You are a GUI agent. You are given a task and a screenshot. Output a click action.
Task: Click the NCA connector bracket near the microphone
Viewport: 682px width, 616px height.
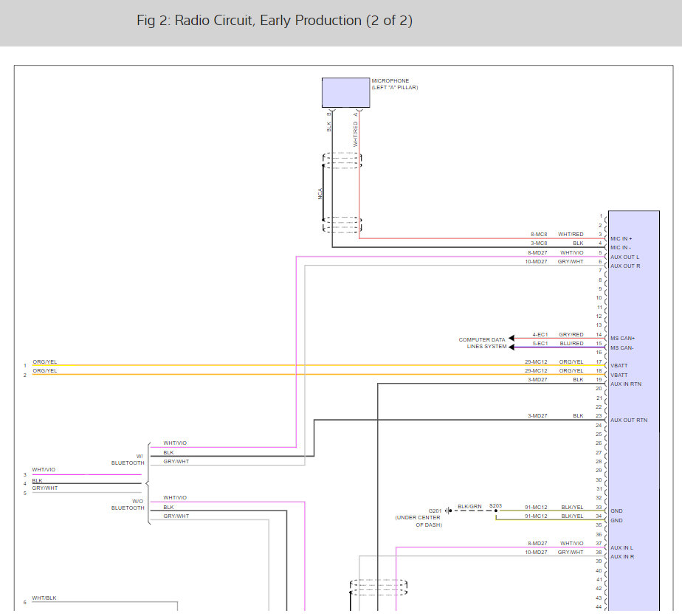tap(323, 194)
